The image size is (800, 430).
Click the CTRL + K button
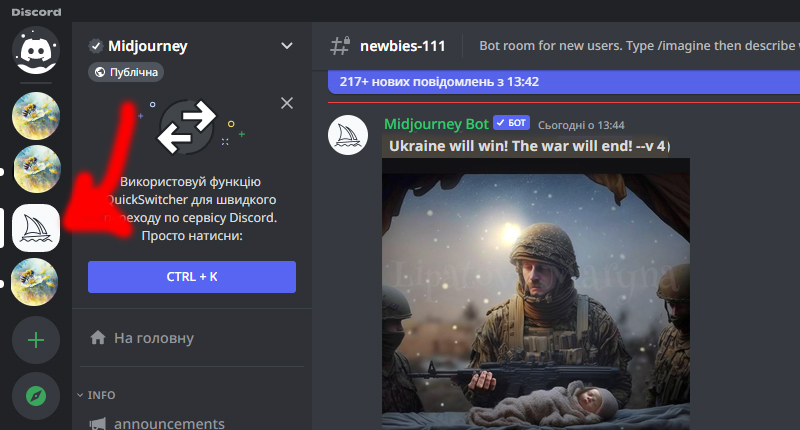click(192, 277)
